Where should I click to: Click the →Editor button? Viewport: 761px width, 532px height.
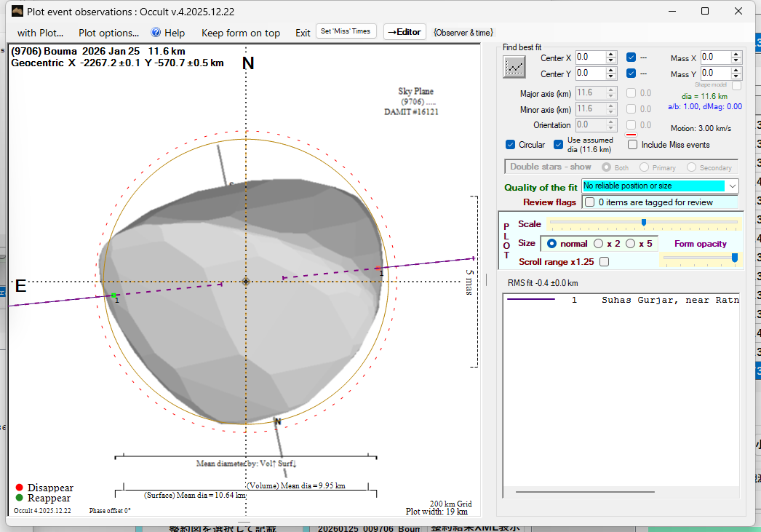[x=404, y=32]
